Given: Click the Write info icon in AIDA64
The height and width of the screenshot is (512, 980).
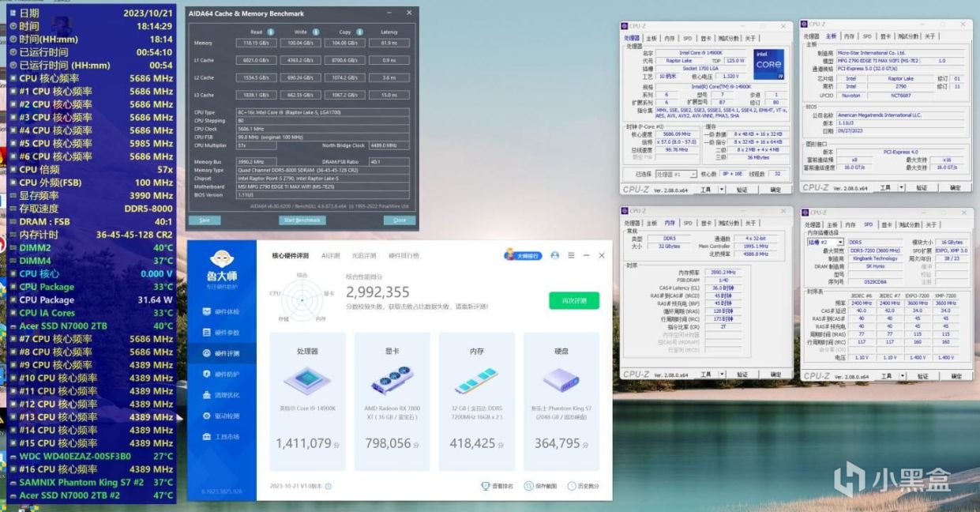Looking at the screenshot, I should click(315, 32).
